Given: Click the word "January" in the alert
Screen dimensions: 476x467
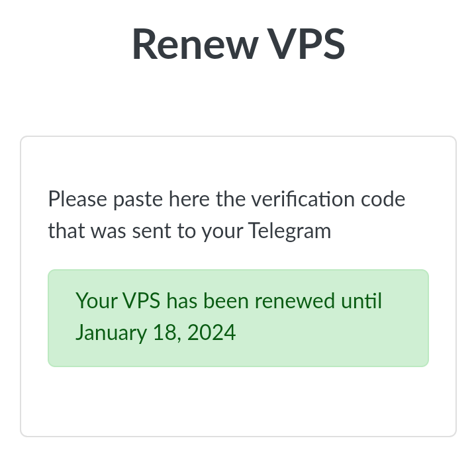Looking at the screenshot, I should [111, 332].
